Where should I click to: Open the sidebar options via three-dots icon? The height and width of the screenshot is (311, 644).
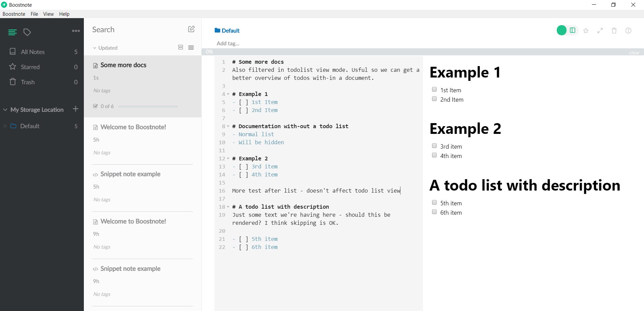click(x=75, y=31)
